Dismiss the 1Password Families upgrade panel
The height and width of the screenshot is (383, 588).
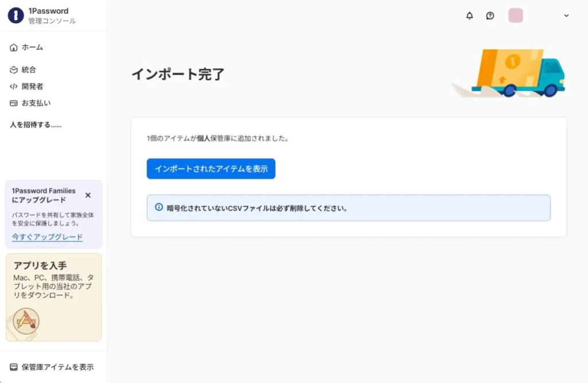point(88,195)
